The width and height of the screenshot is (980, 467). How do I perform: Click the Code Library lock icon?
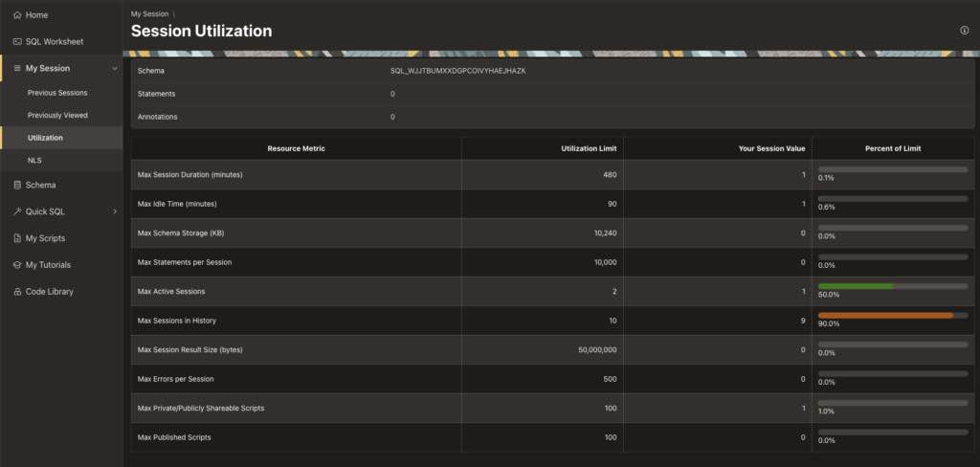click(x=17, y=291)
